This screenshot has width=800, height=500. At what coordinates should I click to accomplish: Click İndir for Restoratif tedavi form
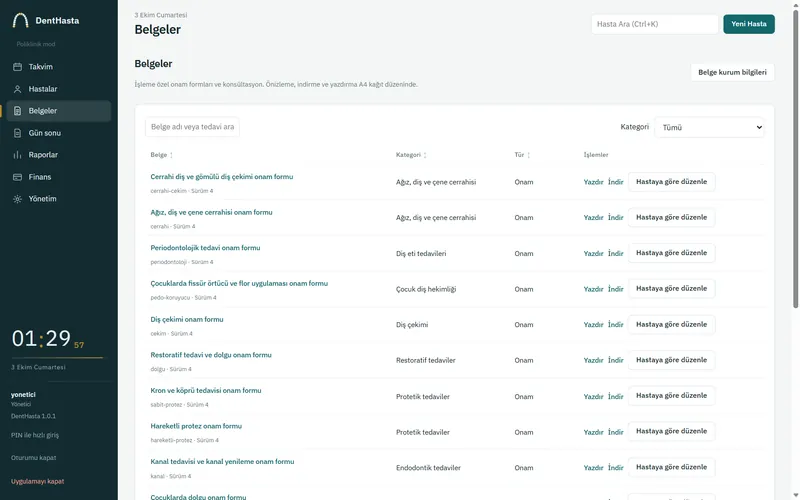[x=616, y=361]
